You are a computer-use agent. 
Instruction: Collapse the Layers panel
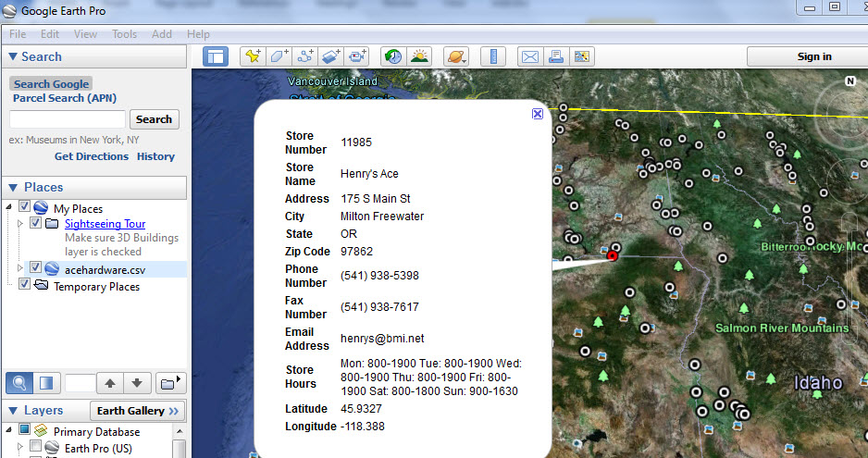tap(13, 411)
